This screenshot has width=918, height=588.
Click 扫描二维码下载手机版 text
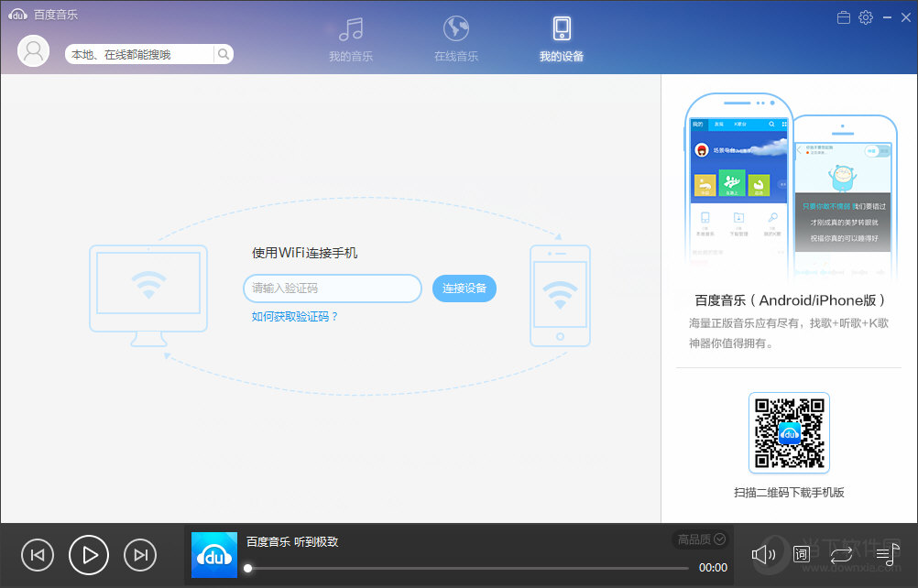789,493
